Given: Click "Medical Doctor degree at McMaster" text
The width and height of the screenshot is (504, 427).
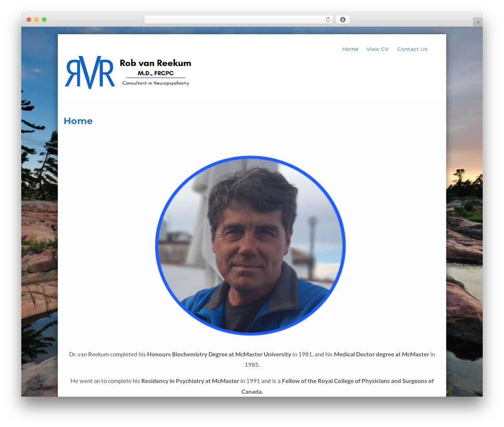Looking at the screenshot, I should [381, 355].
